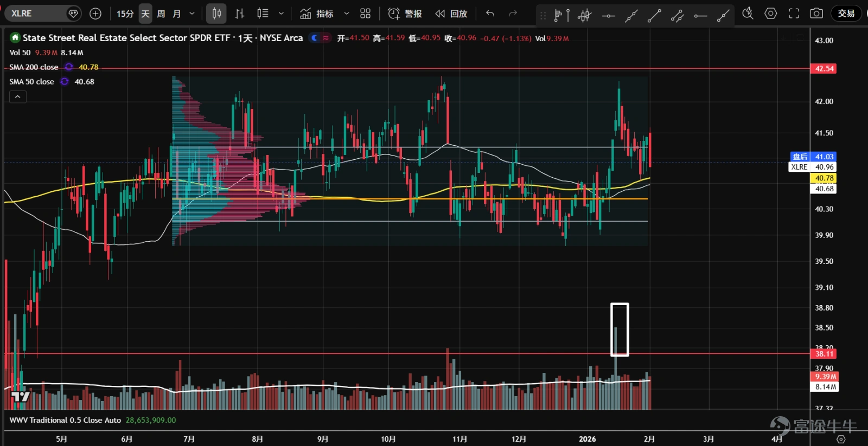Click WWV value 28,653,909.00
The width and height of the screenshot is (868, 446).
click(151, 420)
